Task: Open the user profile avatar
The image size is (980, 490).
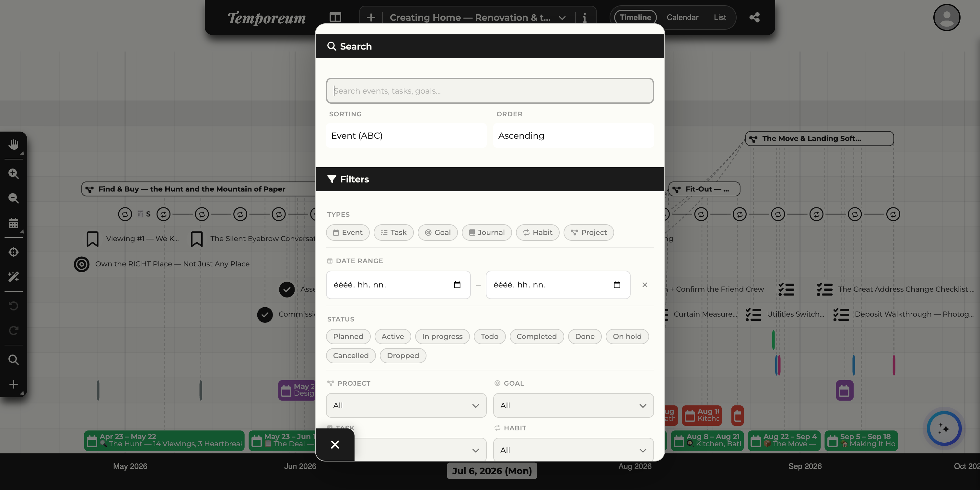Action: point(947,17)
